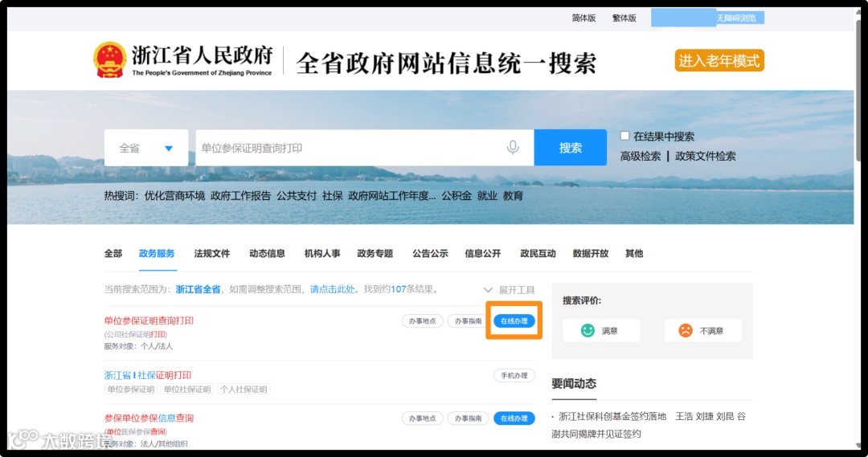
Task: Open the 全省 region dropdown
Action: [x=146, y=148]
